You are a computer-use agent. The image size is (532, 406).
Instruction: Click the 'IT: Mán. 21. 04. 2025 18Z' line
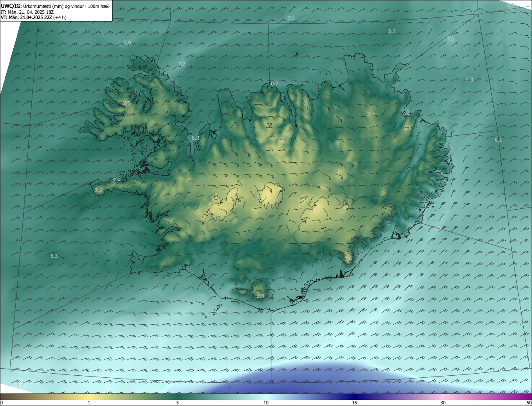[27, 12]
